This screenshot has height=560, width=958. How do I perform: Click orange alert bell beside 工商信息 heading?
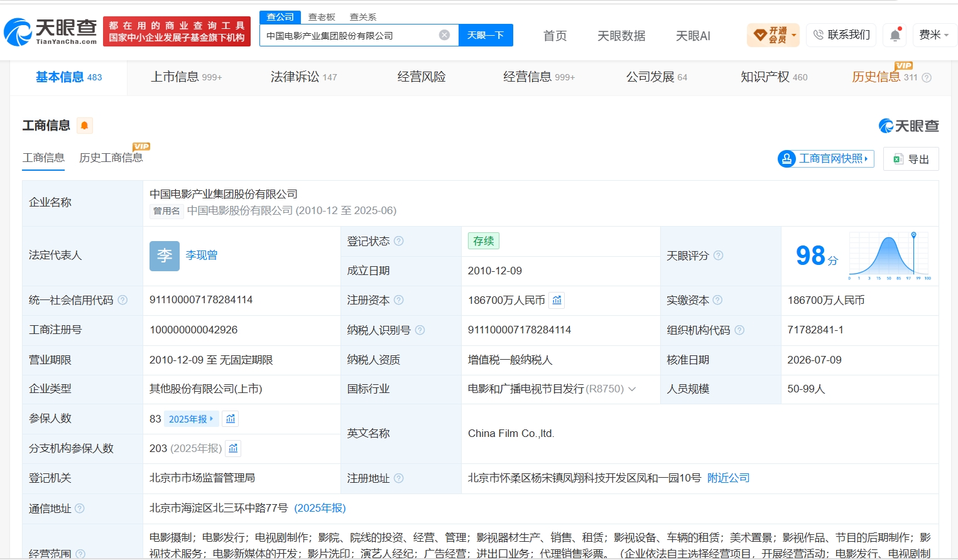(84, 126)
